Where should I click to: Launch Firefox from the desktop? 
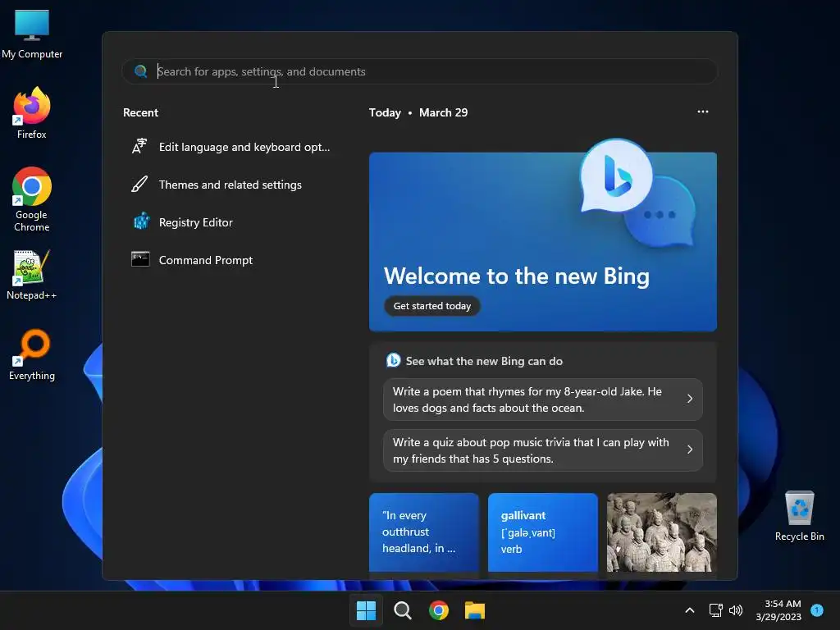(32, 113)
